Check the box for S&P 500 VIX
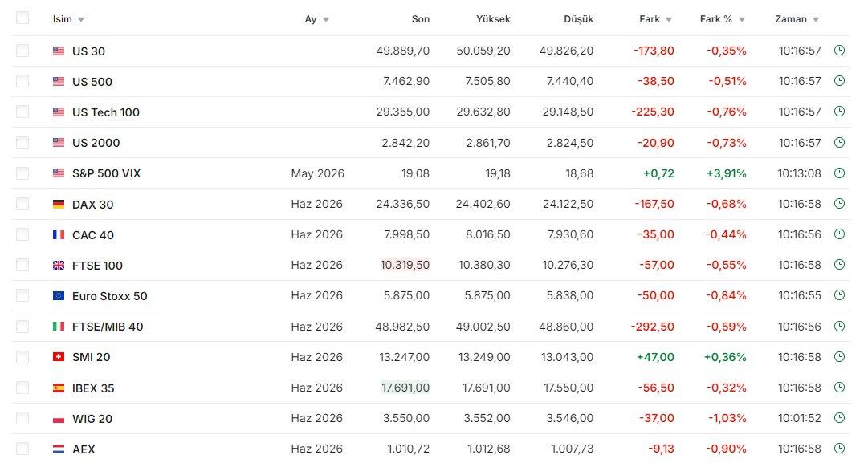The width and height of the screenshot is (868, 463). click(x=22, y=173)
